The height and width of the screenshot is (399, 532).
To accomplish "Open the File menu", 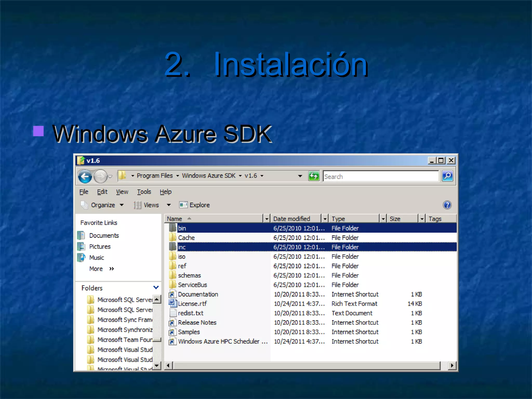I will pos(84,192).
